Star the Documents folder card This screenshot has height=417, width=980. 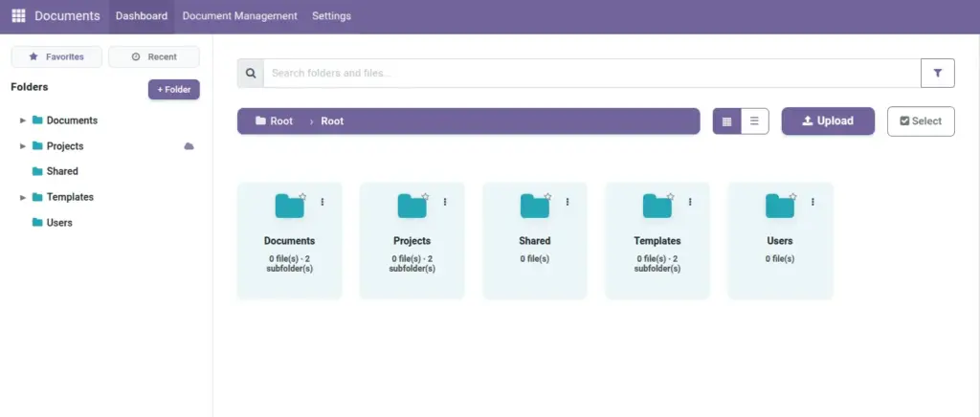click(302, 196)
